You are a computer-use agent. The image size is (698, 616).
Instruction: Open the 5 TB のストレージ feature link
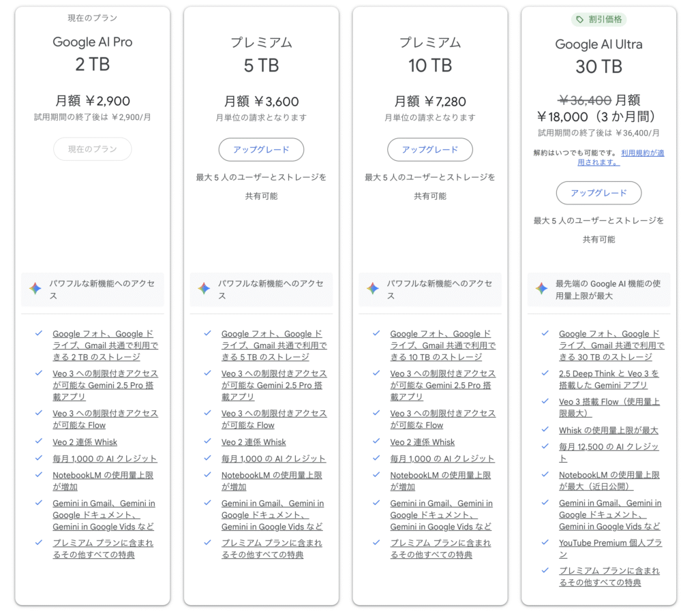click(x=274, y=345)
